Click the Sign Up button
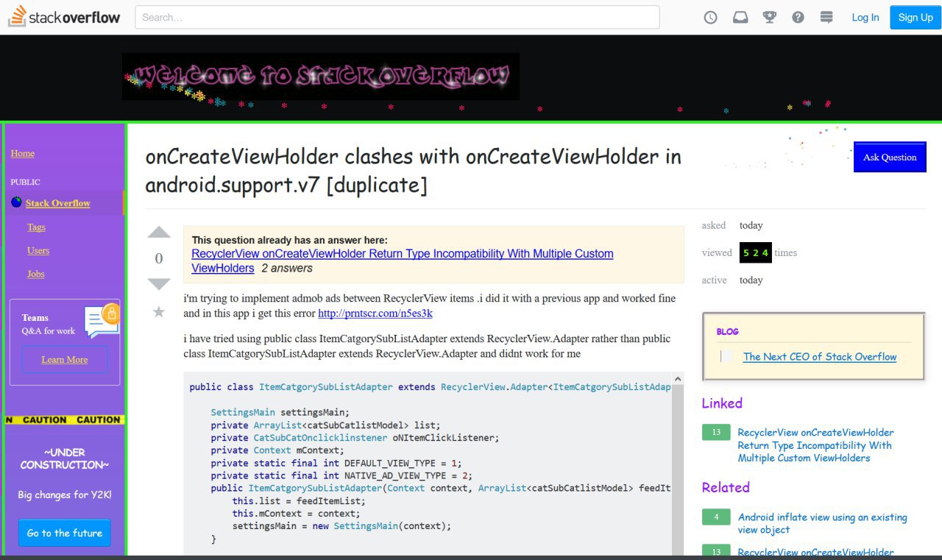This screenshot has width=942, height=560. [916, 18]
